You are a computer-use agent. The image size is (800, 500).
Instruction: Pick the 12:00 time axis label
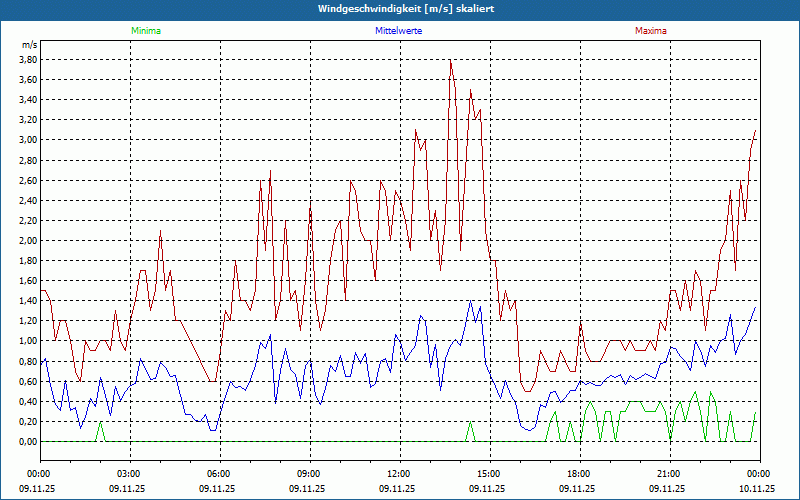tap(398, 474)
